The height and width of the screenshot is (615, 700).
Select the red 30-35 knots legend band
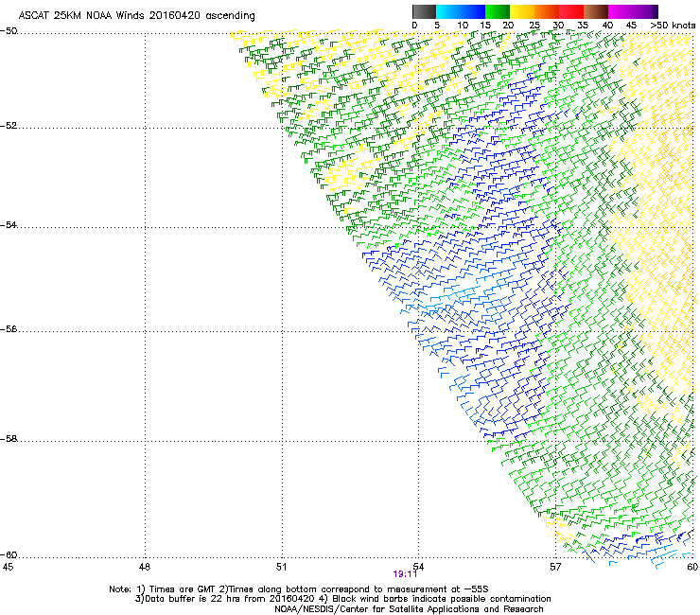[571, 11]
